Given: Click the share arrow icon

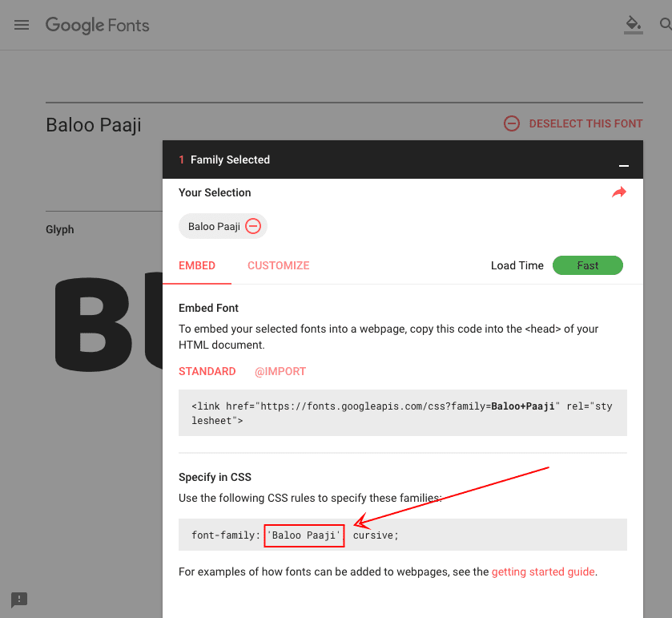Looking at the screenshot, I should 619,192.
